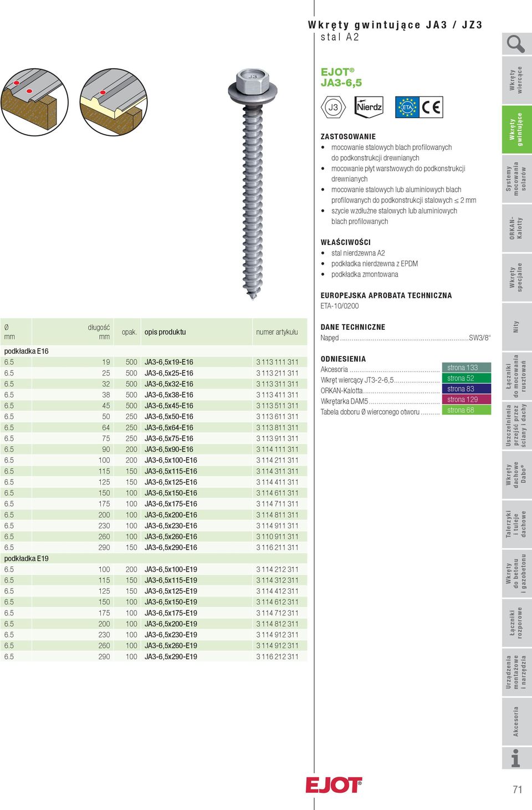
Task: Click the J3 hexagon head icon
Action: [x=333, y=107]
